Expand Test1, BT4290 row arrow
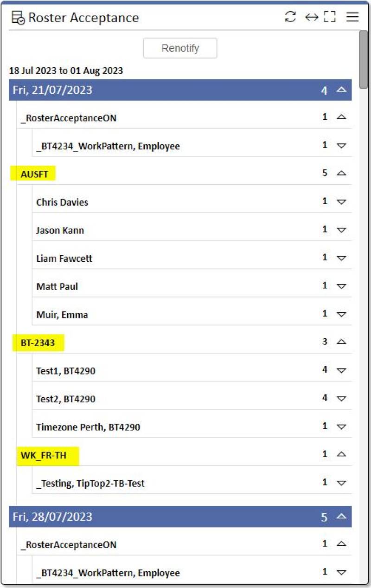 pos(341,370)
